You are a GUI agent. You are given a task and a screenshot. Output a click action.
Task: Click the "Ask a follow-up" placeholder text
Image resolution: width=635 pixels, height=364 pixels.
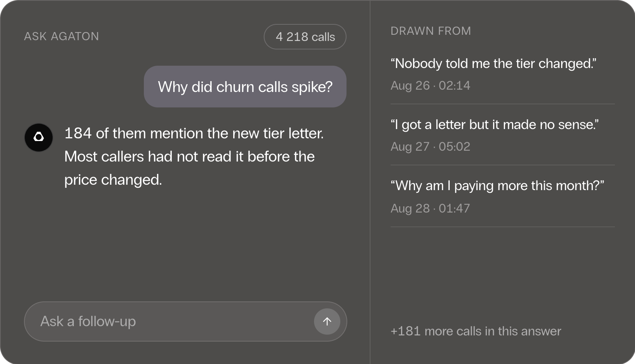(x=88, y=321)
